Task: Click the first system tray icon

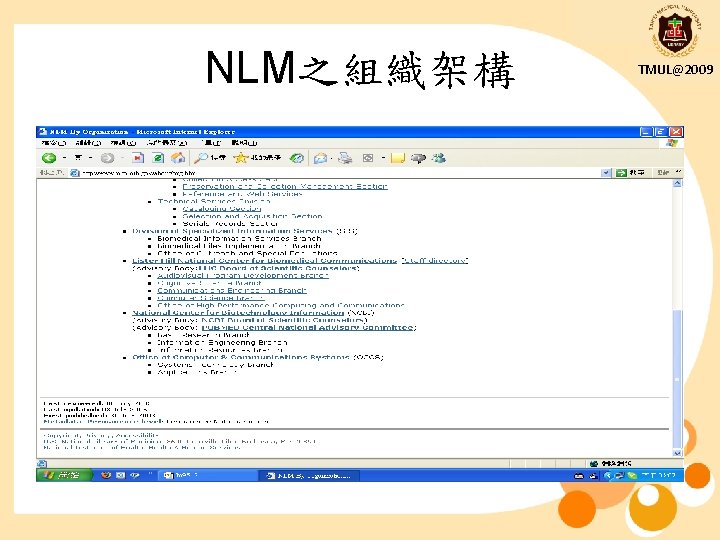Action: pyautogui.click(x=579, y=476)
